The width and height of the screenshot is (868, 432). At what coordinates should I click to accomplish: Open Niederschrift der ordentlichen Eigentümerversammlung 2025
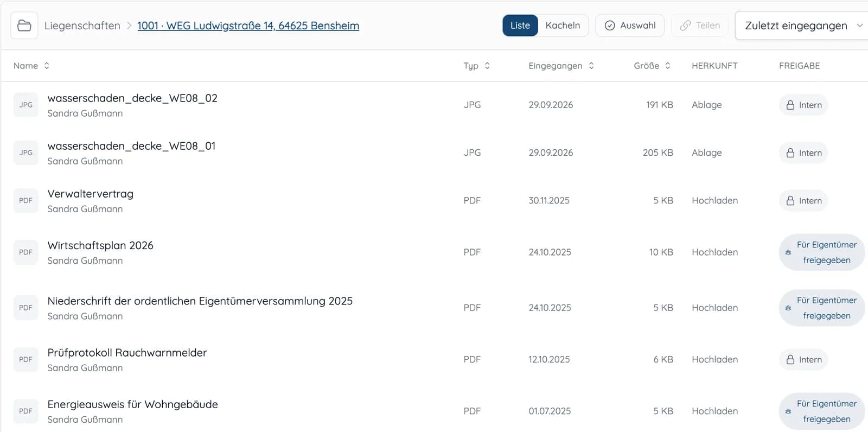(200, 301)
